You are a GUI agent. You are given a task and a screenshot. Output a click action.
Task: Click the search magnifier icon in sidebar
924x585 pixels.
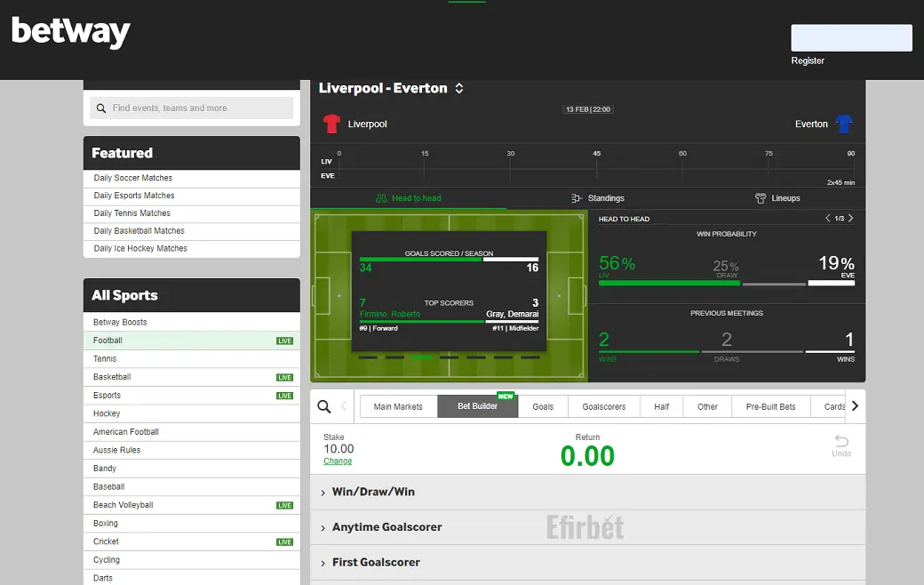(x=101, y=108)
